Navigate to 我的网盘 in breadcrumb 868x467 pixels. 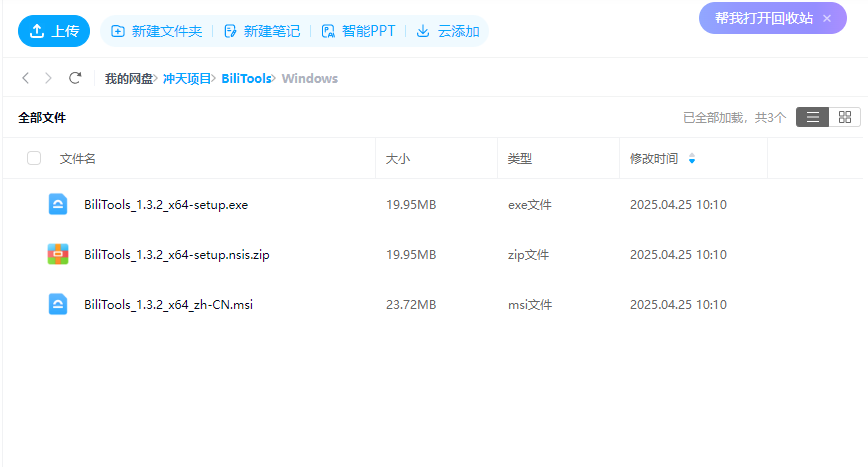pos(129,79)
